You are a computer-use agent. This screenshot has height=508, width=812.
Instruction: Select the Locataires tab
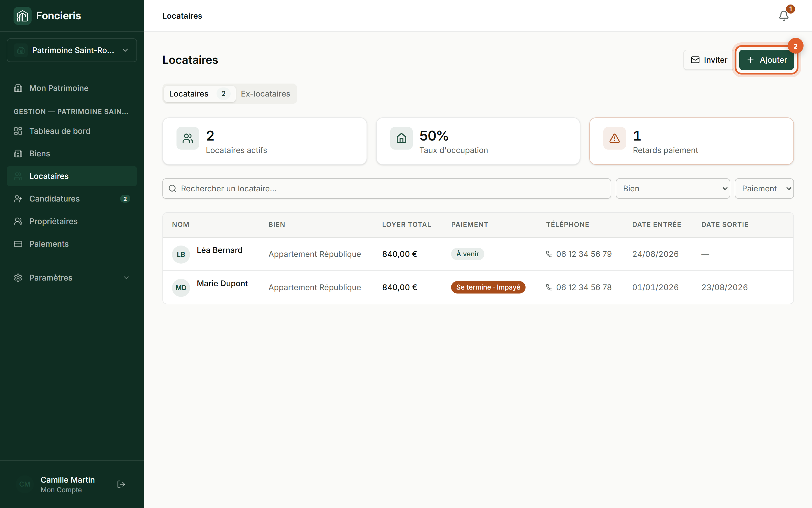(200, 94)
